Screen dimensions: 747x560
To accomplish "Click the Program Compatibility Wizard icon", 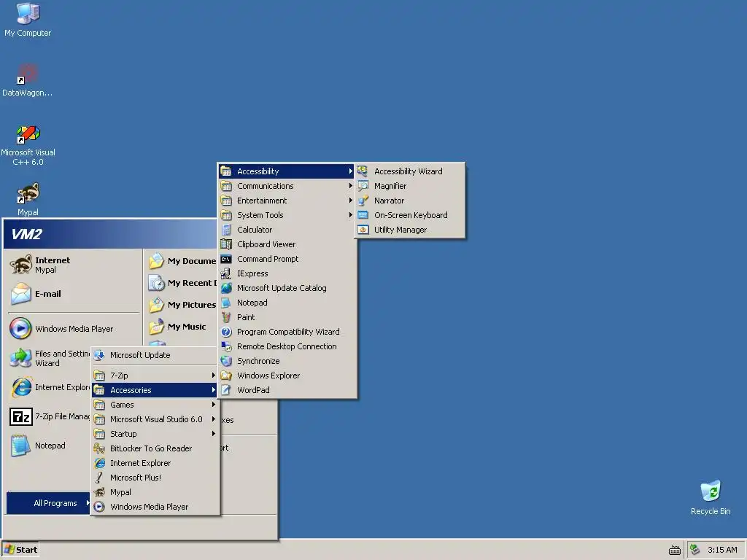I will 226,332.
